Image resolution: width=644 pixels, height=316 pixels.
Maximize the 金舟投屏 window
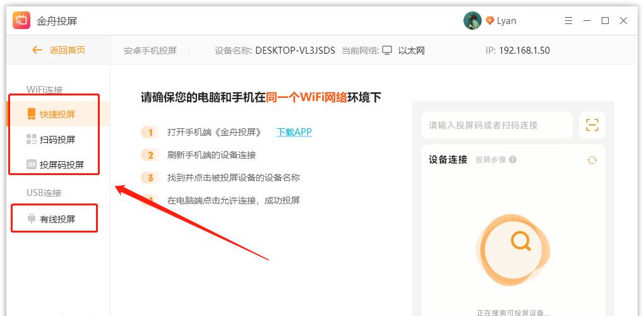605,21
